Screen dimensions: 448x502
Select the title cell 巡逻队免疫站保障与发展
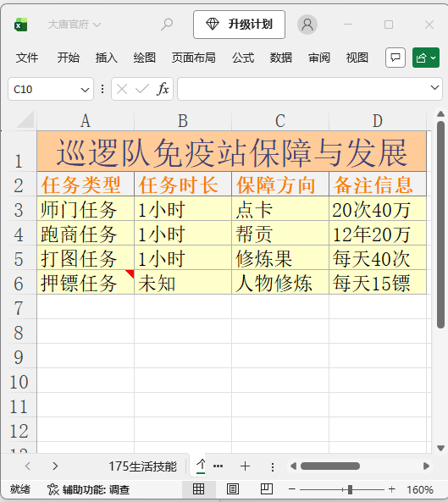(231, 152)
